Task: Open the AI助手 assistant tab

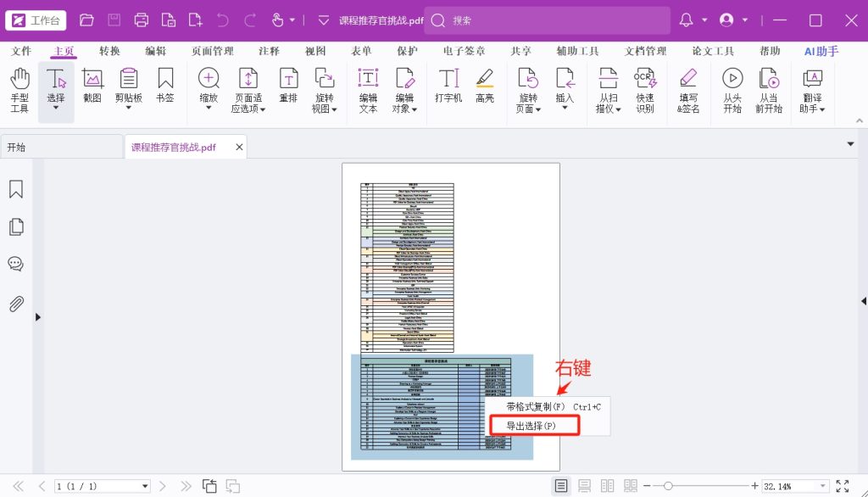Action: [x=821, y=51]
